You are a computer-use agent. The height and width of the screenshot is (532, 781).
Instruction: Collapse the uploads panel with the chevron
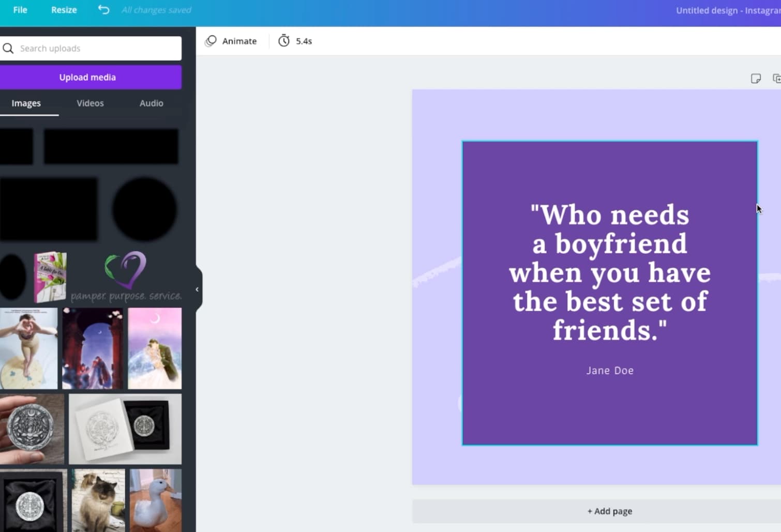point(197,289)
